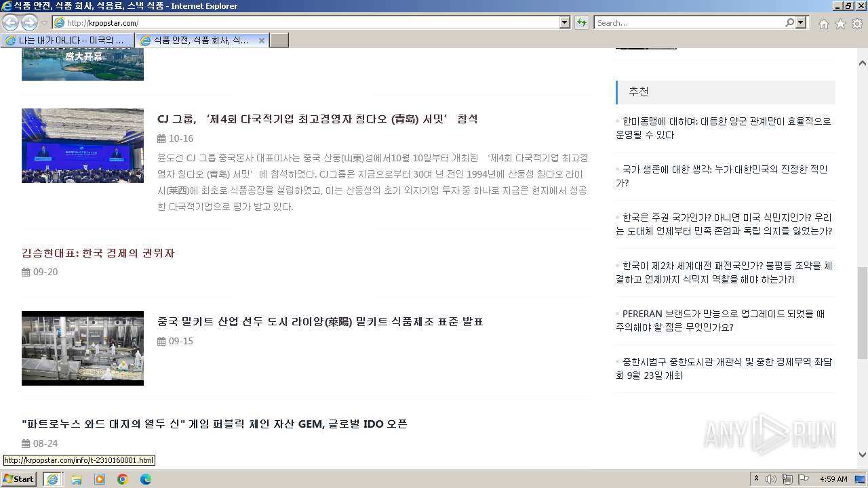Restore down the Internet Explorer window
Image resolution: width=868 pixels, height=488 pixels.
tap(848, 6)
